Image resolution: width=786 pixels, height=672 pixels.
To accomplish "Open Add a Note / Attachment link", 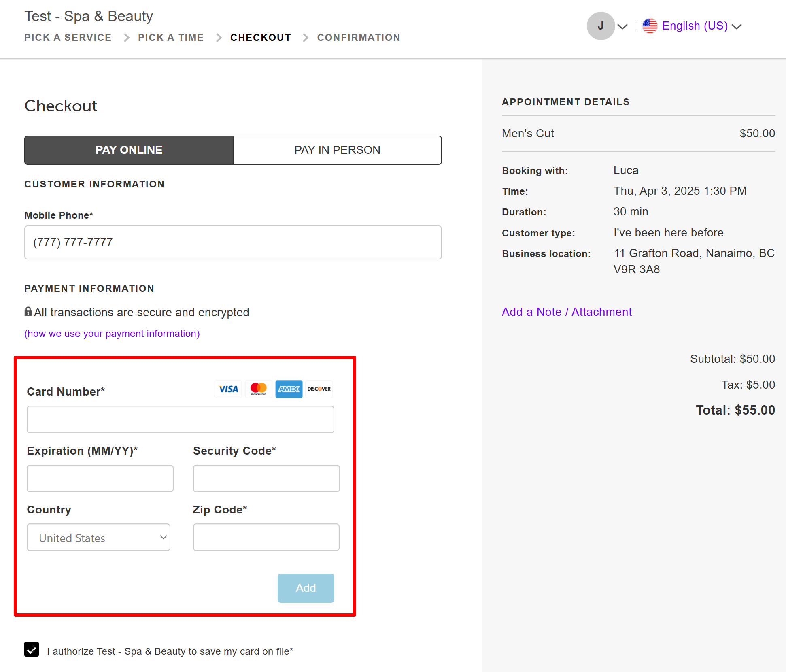I will click(566, 312).
